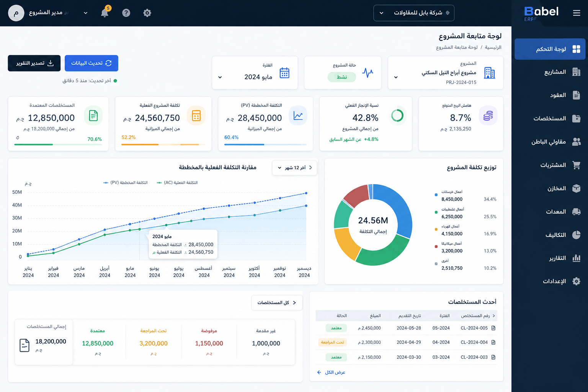Click the actual cost calculator icon
588x392 pixels.
pos(196,115)
